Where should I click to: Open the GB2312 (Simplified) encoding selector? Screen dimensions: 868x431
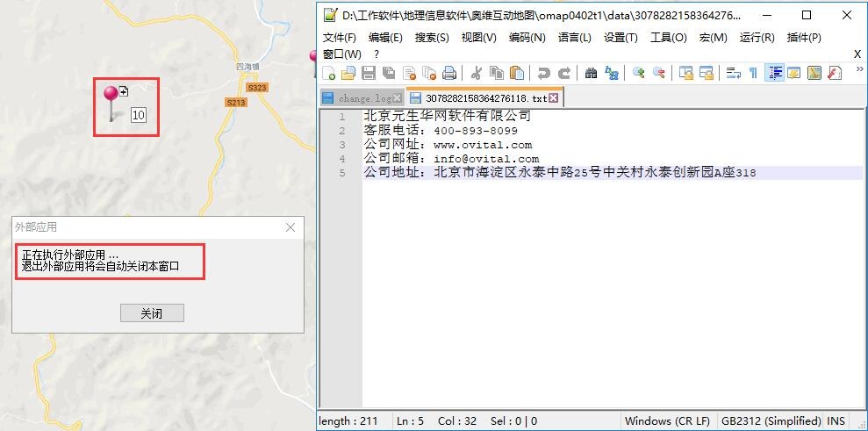[x=771, y=420]
